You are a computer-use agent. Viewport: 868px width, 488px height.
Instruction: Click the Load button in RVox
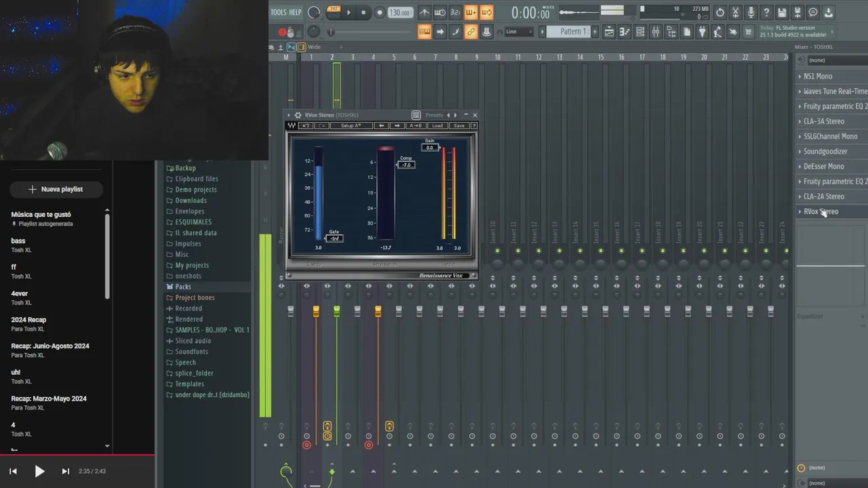[x=437, y=125]
